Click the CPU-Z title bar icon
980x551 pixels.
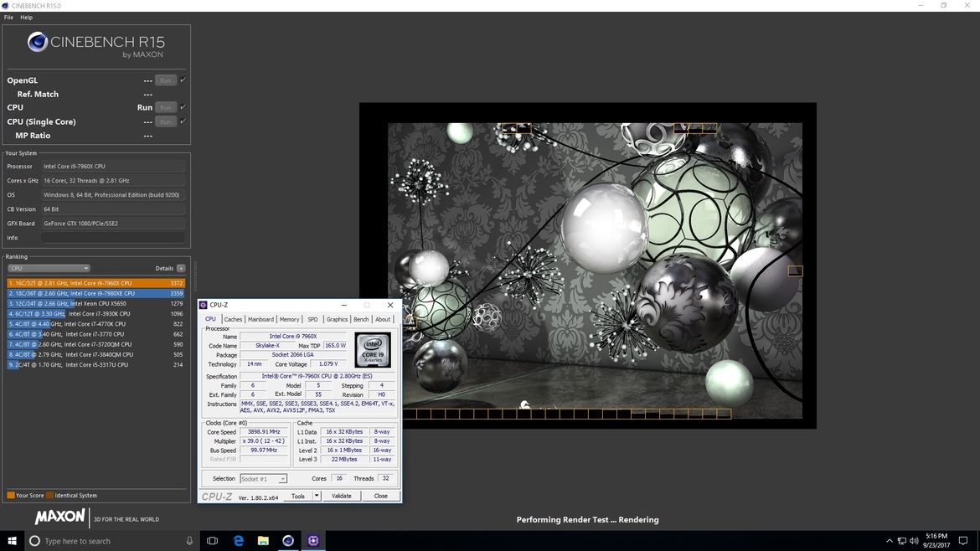coord(204,305)
